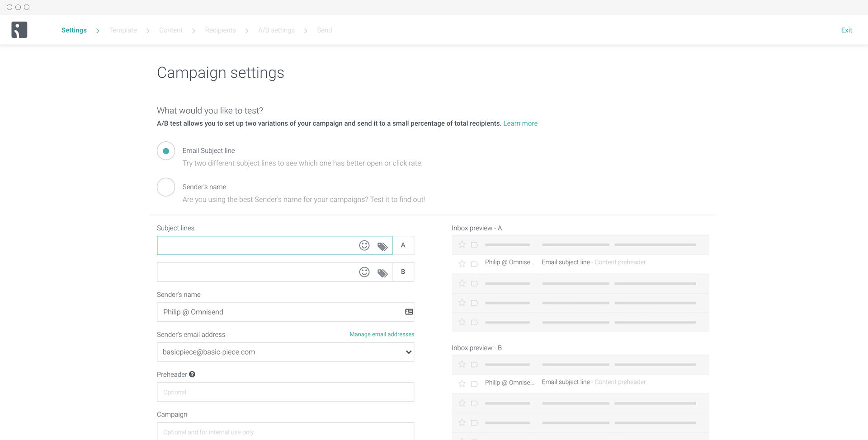Click the contact card icon in Sender's name

tap(409, 312)
